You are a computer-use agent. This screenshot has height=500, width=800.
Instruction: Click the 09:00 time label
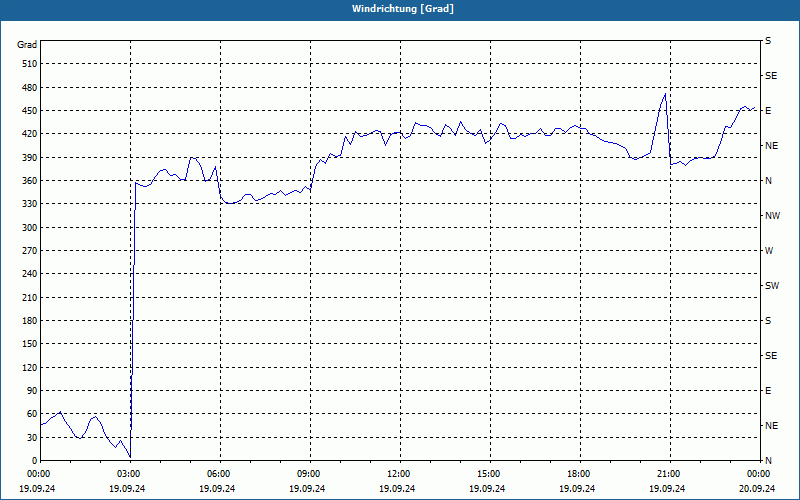point(310,473)
